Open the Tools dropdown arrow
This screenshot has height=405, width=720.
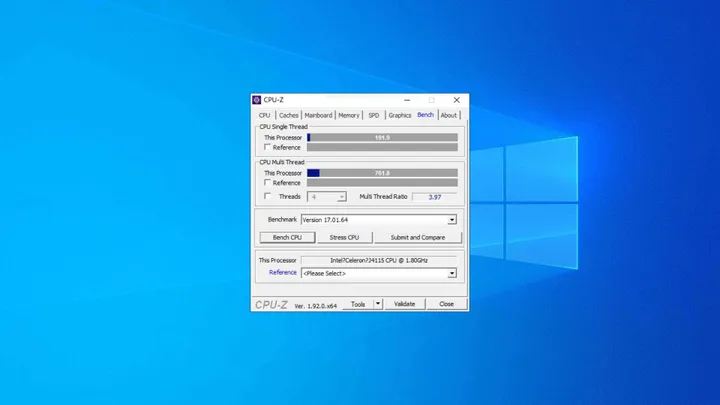pos(378,304)
